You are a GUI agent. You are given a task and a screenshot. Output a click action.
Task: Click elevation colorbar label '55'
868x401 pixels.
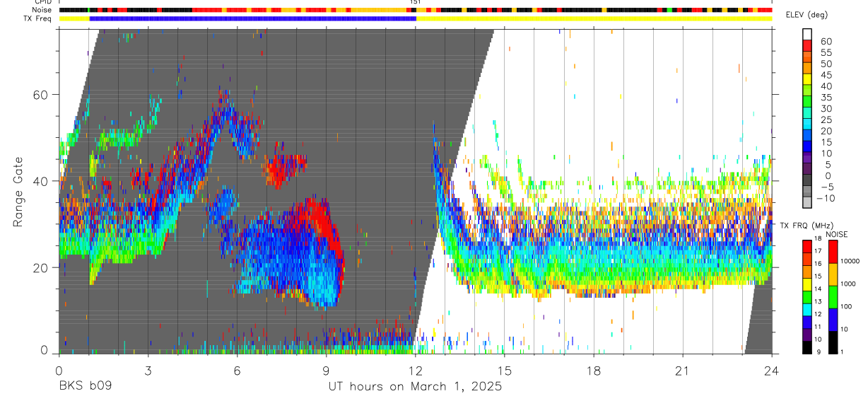[x=826, y=52]
